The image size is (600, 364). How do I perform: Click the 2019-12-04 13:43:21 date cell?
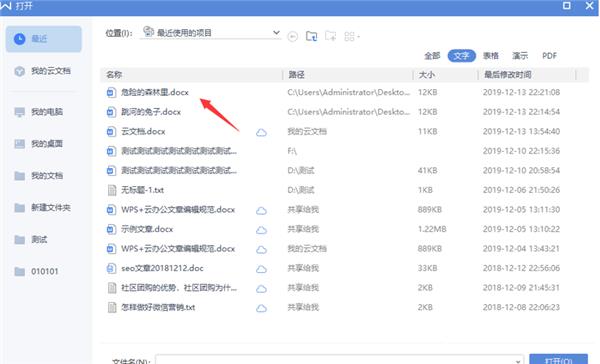(521, 248)
